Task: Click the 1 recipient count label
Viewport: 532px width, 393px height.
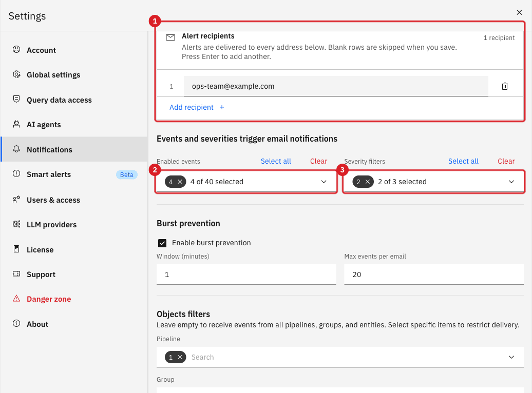Action: tap(499, 37)
